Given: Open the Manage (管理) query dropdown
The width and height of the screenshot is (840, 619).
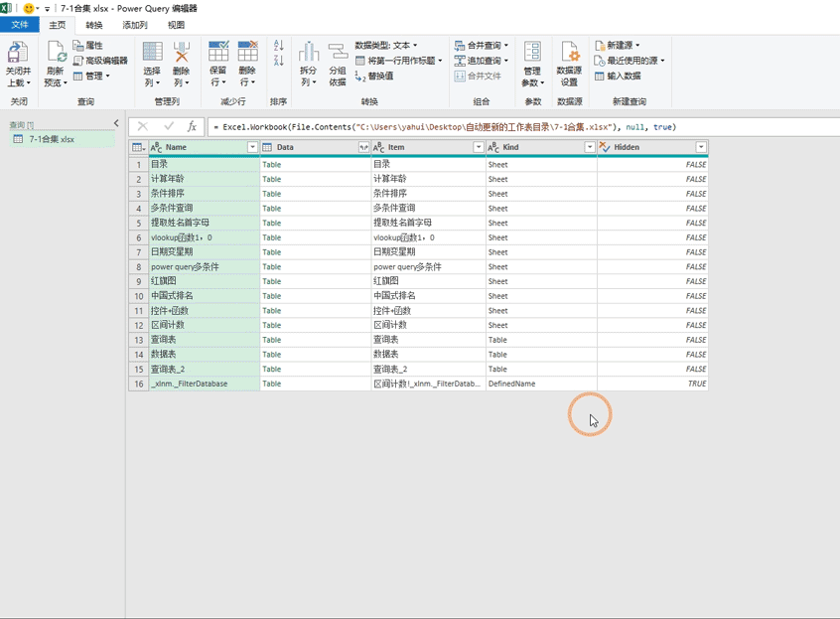Looking at the screenshot, I should 91,76.
